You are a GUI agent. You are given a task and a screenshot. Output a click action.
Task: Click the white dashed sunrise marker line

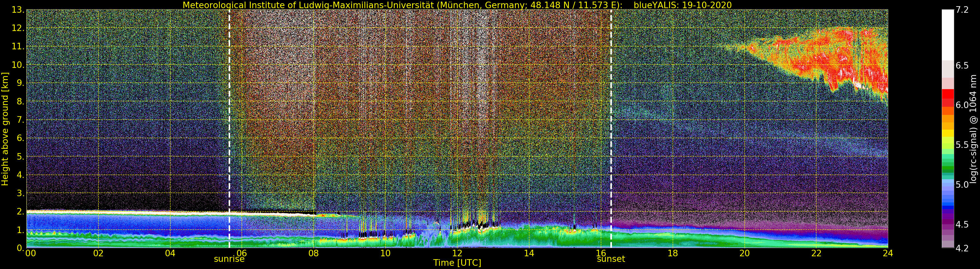point(229,129)
